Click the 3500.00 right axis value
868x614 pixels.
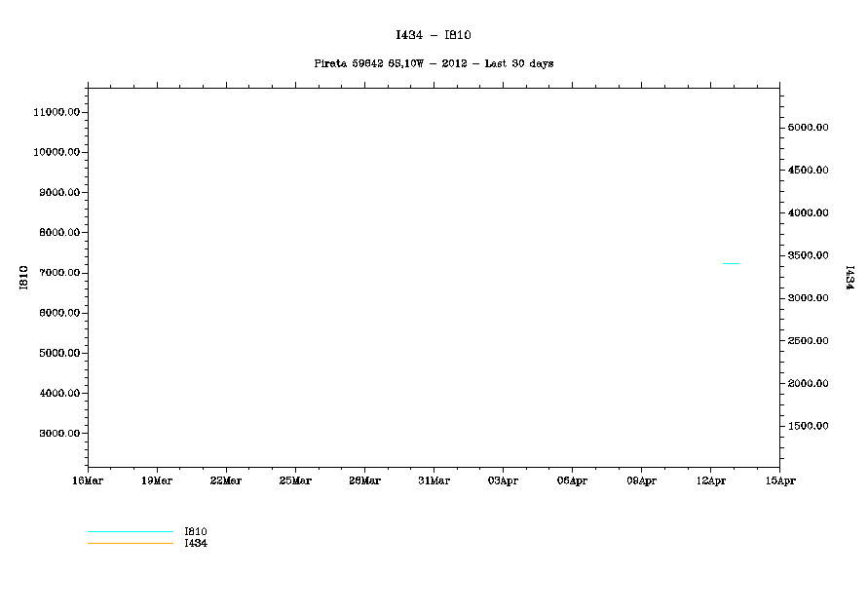pyautogui.click(x=808, y=255)
